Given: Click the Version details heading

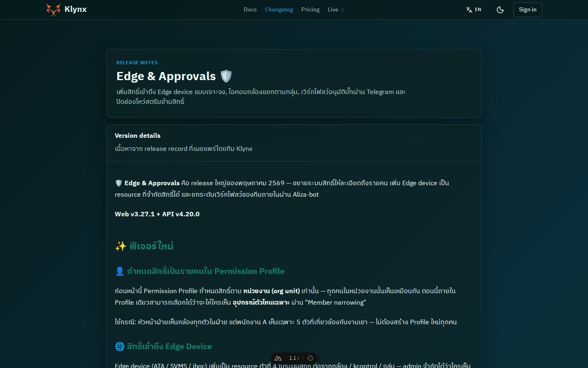Looking at the screenshot, I should [x=138, y=135].
